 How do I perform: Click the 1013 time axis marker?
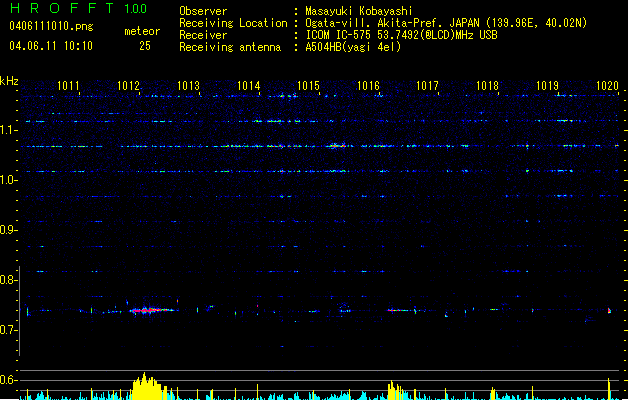(188, 85)
